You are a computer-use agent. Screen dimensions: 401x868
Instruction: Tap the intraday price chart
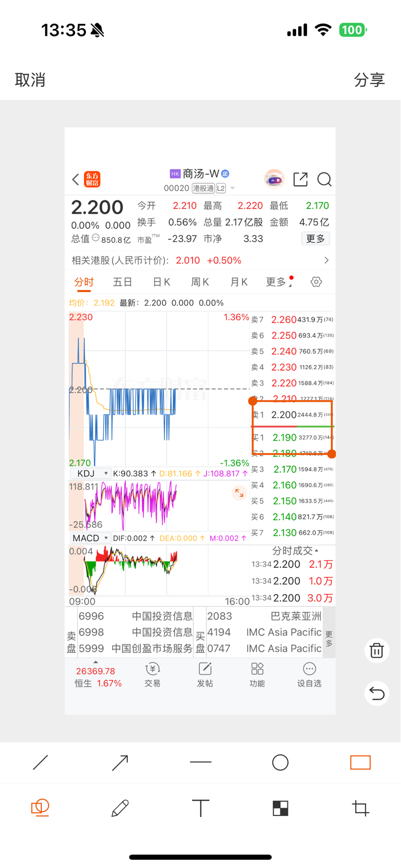(159, 389)
